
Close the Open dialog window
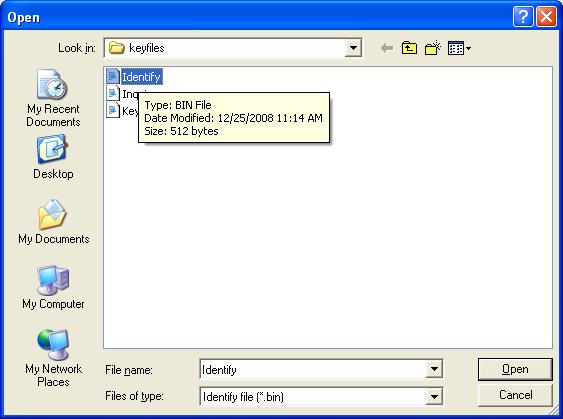[546, 17]
